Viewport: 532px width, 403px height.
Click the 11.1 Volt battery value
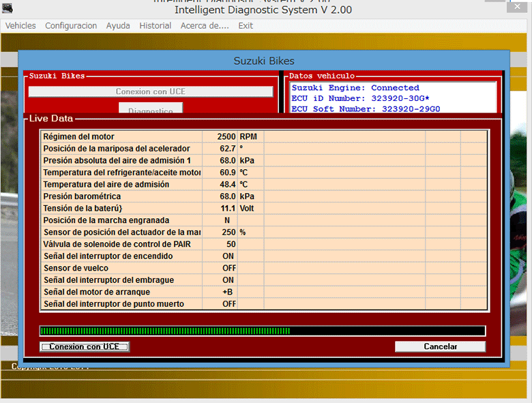coord(220,208)
